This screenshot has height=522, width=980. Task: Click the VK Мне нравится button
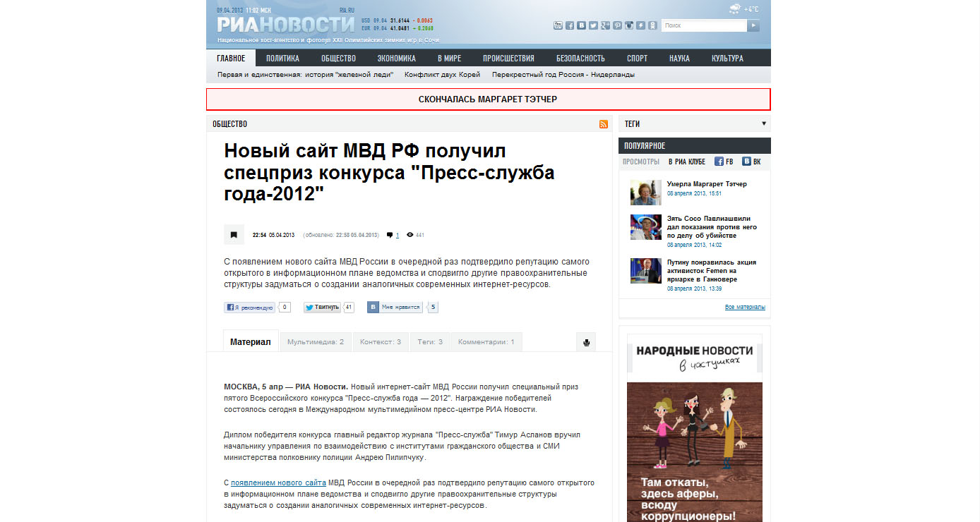click(x=395, y=307)
